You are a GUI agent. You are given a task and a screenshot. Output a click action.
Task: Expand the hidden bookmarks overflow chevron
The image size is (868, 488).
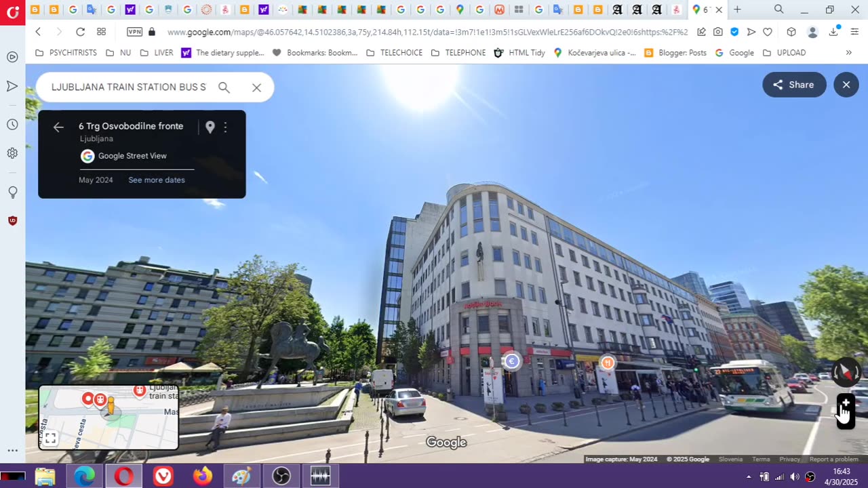click(x=848, y=52)
